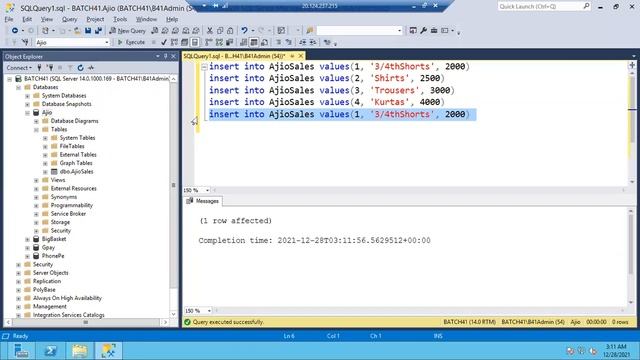Image resolution: width=640 pixels, height=360 pixels.
Task: Open the View menu
Action: pyautogui.click(x=47, y=19)
